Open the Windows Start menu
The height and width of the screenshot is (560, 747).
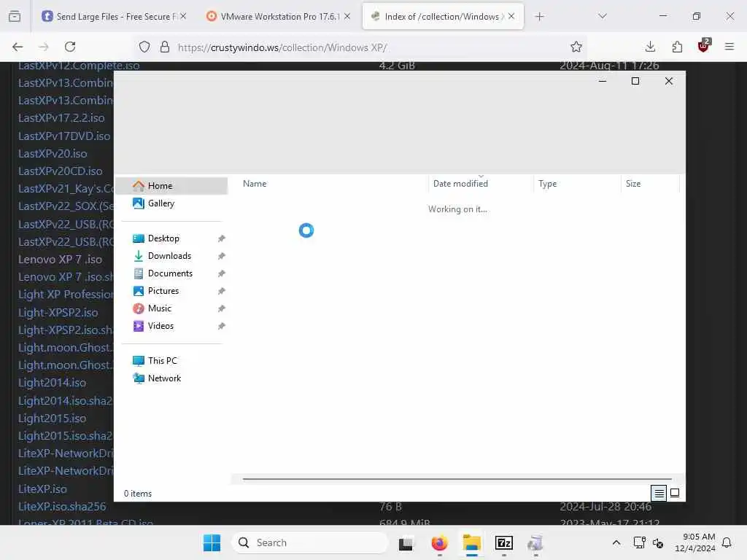point(212,542)
